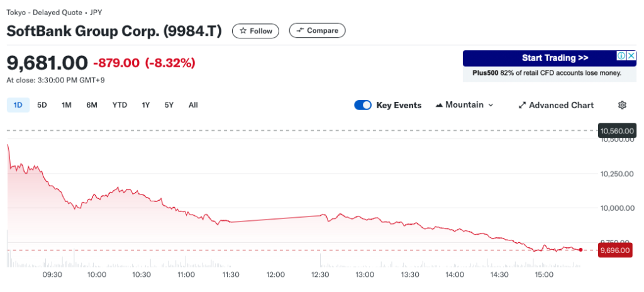Image resolution: width=644 pixels, height=292 pixels.
Task: Click the 10,560.00 previous close label
Action: tap(617, 131)
